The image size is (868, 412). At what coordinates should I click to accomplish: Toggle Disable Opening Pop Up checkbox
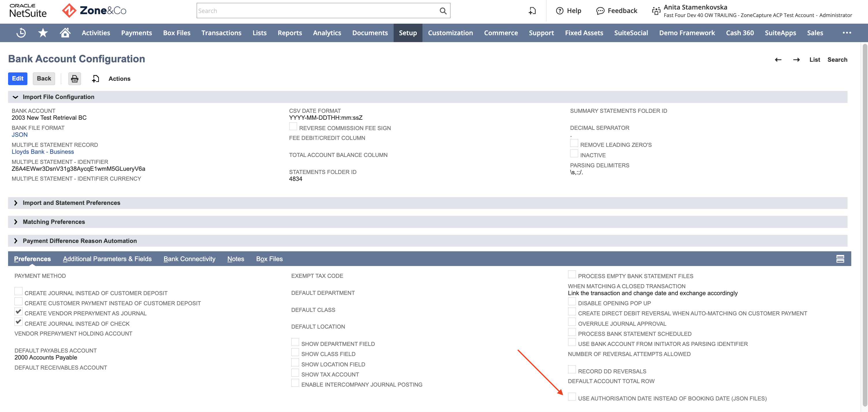click(572, 302)
